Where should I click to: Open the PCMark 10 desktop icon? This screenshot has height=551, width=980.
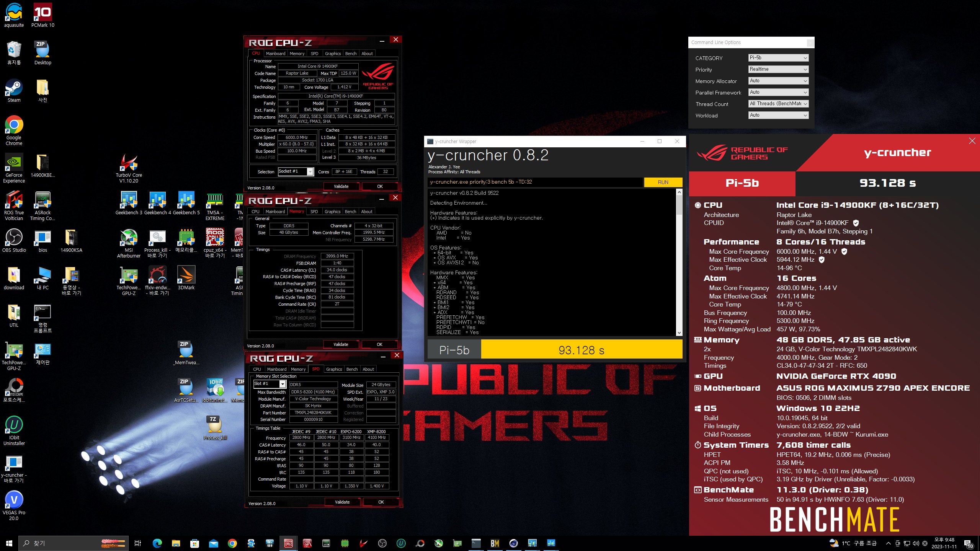coord(42,15)
